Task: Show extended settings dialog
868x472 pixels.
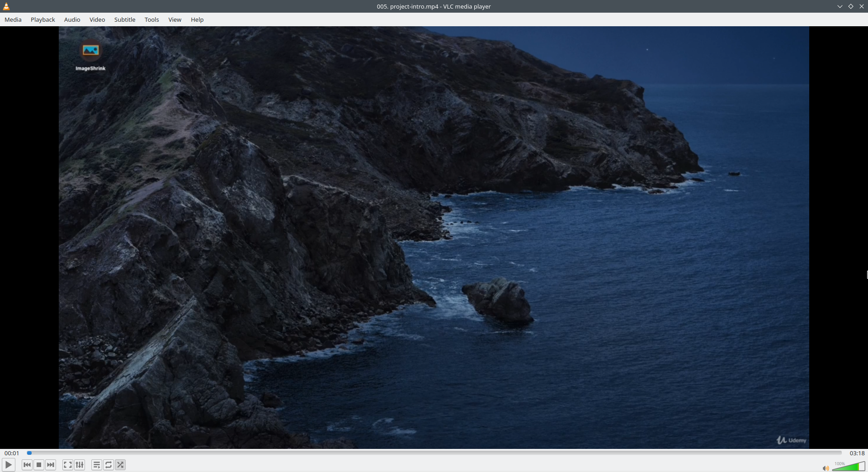Action: pyautogui.click(x=80, y=465)
